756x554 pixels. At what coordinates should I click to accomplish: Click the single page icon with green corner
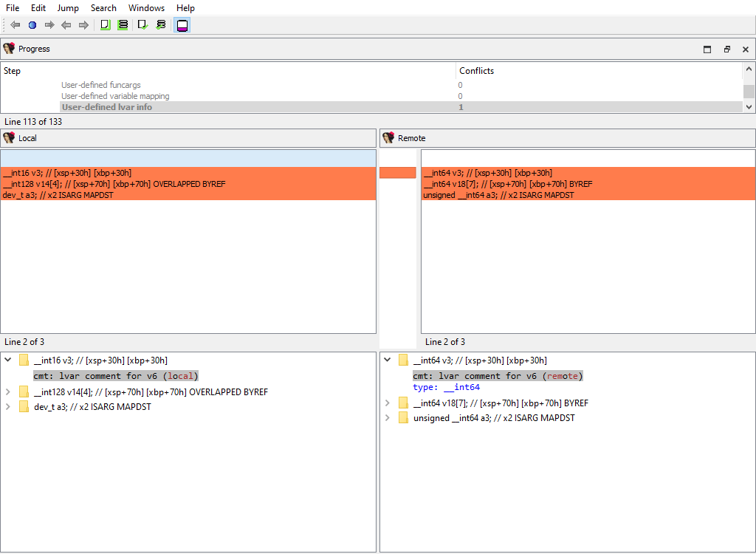click(x=105, y=25)
